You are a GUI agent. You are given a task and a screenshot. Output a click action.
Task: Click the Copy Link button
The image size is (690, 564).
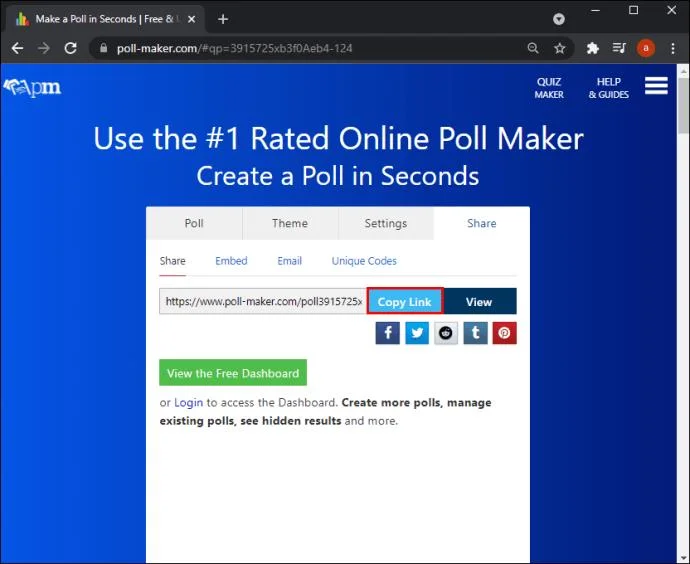405,302
